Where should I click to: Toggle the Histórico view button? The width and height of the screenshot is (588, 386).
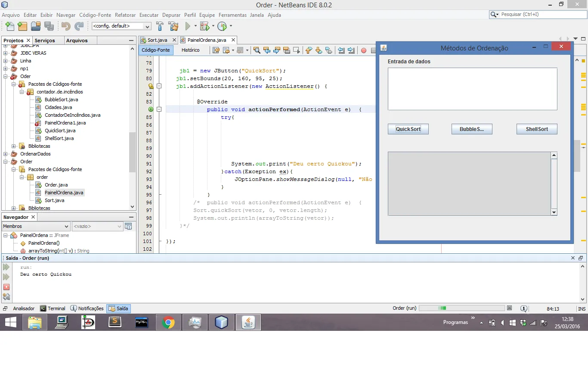pyautogui.click(x=190, y=50)
